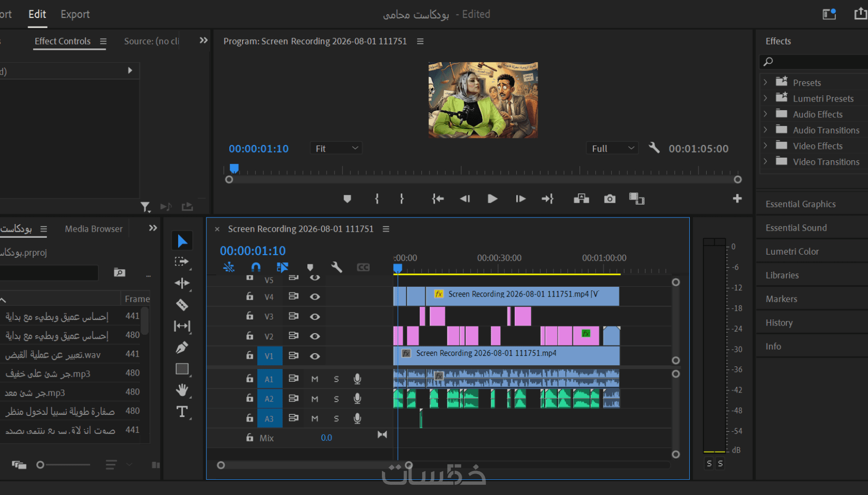The image size is (868, 495).
Task: Open the Essential Graphics panel
Action: [801, 204]
